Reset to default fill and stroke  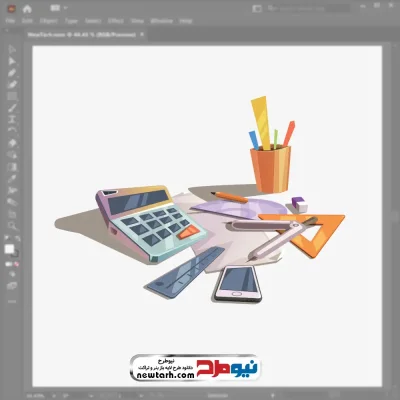click(7, 238)
